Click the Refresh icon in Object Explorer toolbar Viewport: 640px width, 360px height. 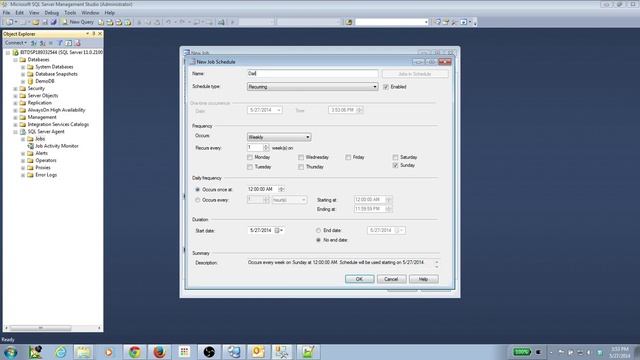click(x=69, y=43)
